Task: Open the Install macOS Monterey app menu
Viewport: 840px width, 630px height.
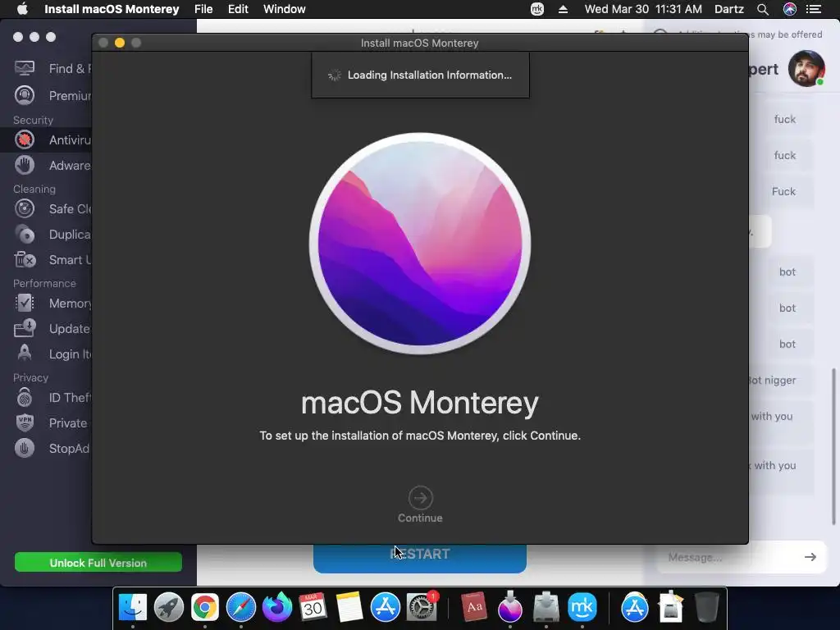Action: (112, 9)
